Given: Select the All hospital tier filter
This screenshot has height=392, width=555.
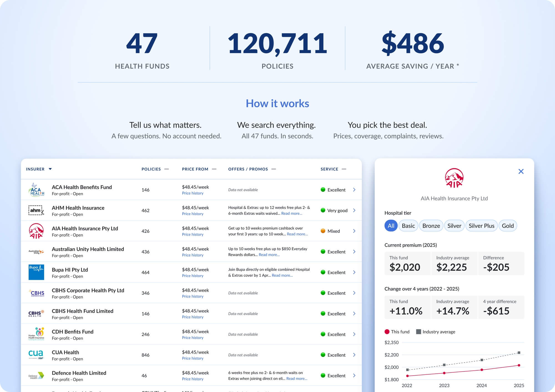Looking at the screenshot, I should point(391,226).
